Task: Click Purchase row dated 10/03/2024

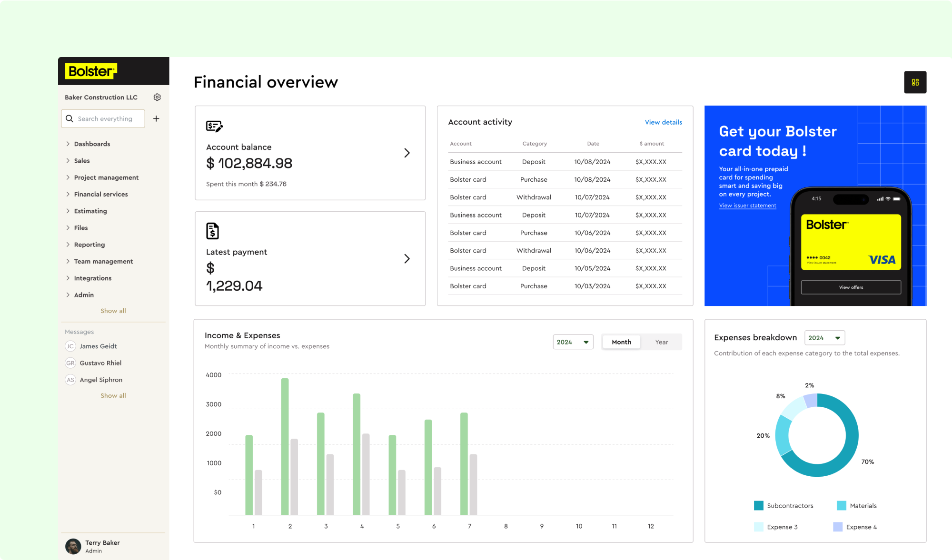Action: pos(565,286)
